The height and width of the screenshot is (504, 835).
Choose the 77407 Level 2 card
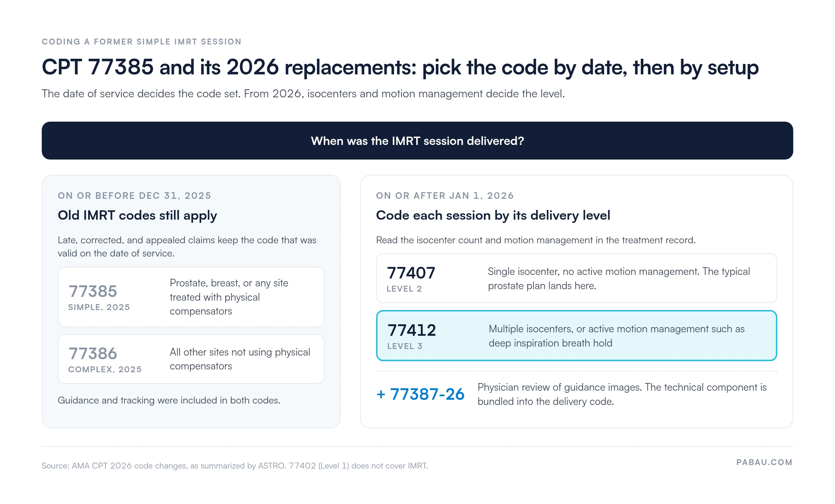pyautogui.click(x=576, y=278)
